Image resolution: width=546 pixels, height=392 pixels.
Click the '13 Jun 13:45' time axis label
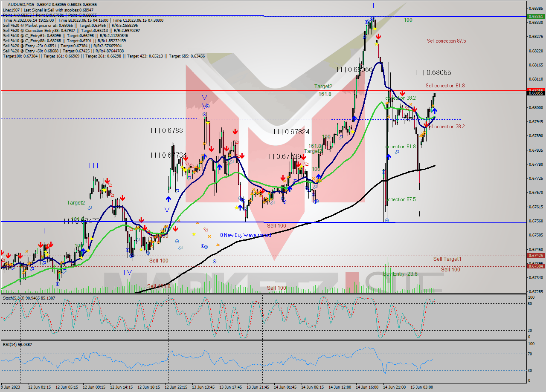[203, 387]
